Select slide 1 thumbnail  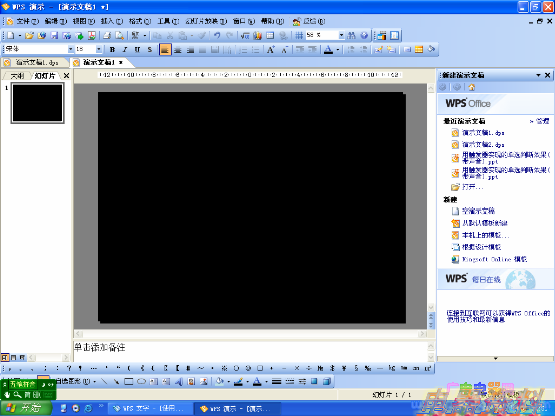point(38,103)
